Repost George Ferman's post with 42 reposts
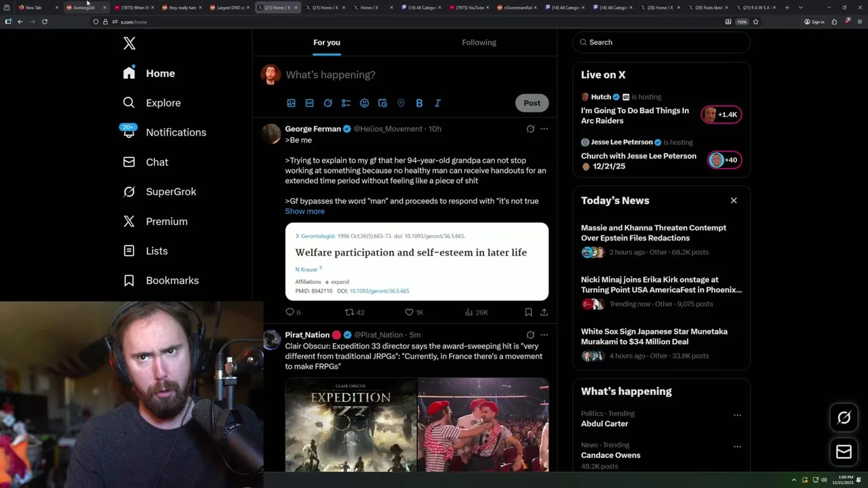868x488 pixels. point(355,312)
